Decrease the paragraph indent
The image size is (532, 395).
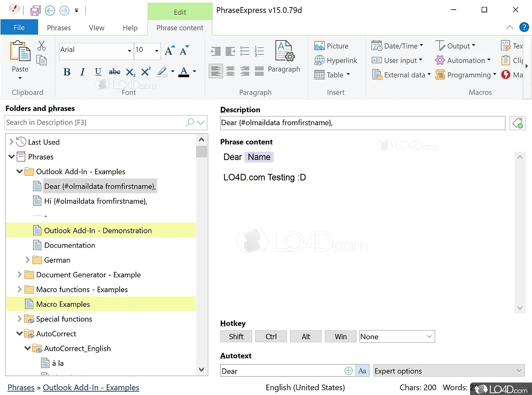click(216, 51)
